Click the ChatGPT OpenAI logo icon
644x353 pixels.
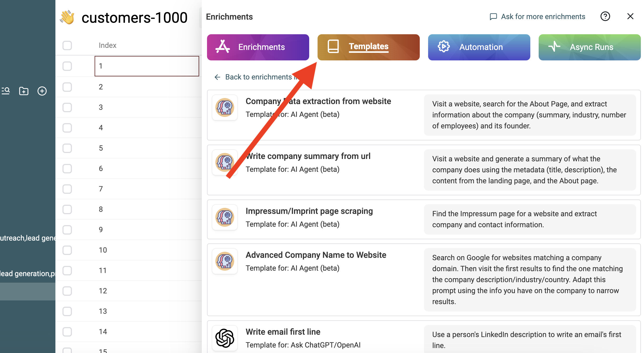click(225, 338)
